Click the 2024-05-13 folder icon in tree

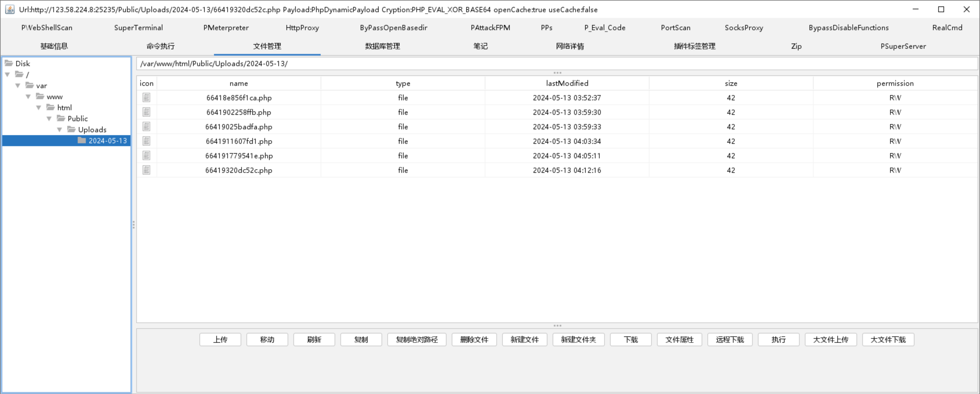click(x=82, y=140)
